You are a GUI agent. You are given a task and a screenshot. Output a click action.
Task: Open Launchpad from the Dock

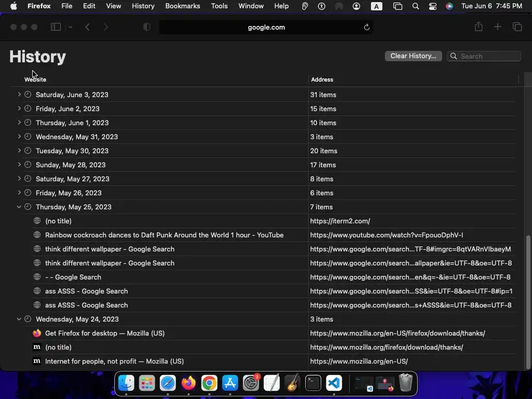(147, 383)
